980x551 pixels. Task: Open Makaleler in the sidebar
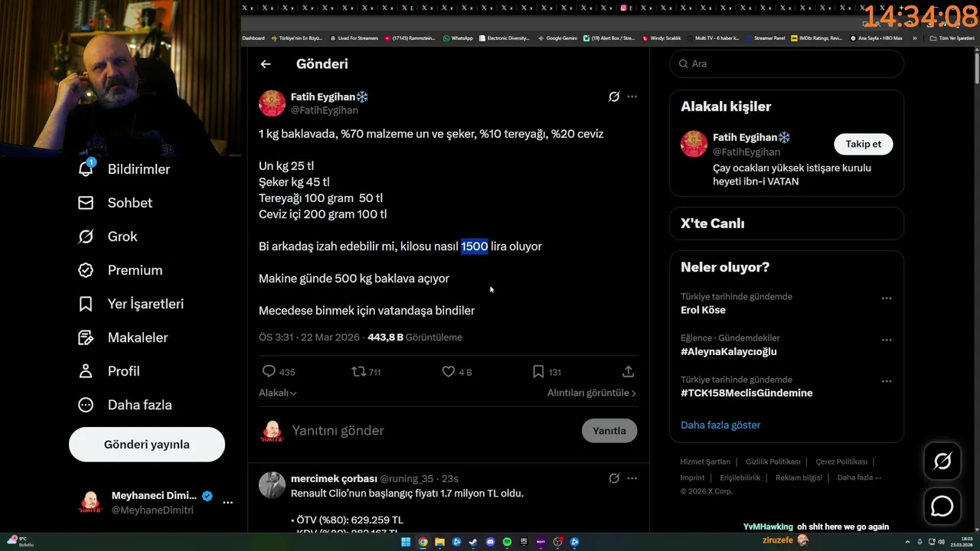123,337
